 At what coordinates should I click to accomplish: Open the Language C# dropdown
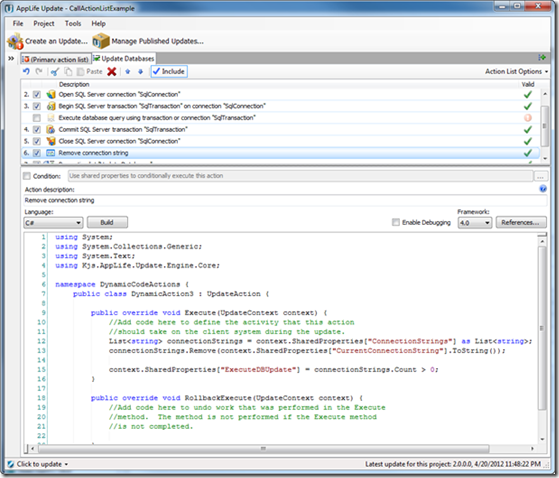pyautogui.click(x=53, y=223)
